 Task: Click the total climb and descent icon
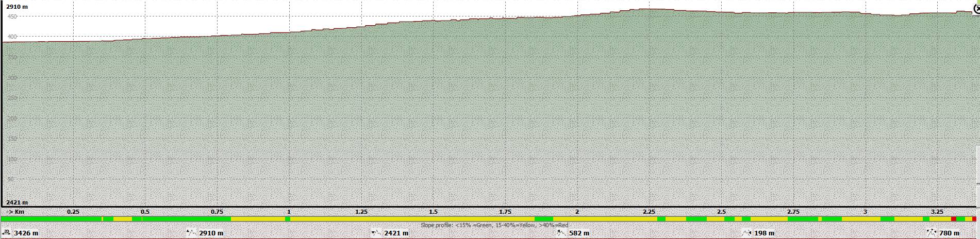click(x=932, y=233)
